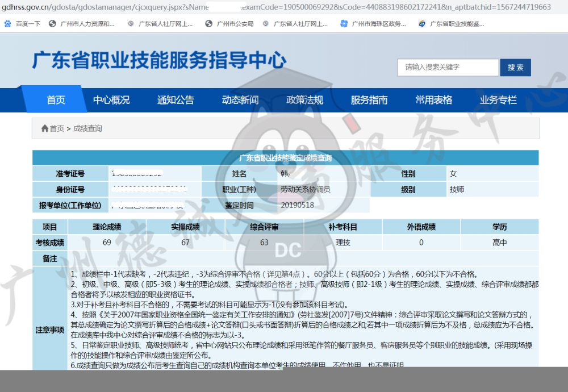The width and height of the screenshot is (568, 392).
Task: Click the 实操成绩 column header
Action: point(186,227)
